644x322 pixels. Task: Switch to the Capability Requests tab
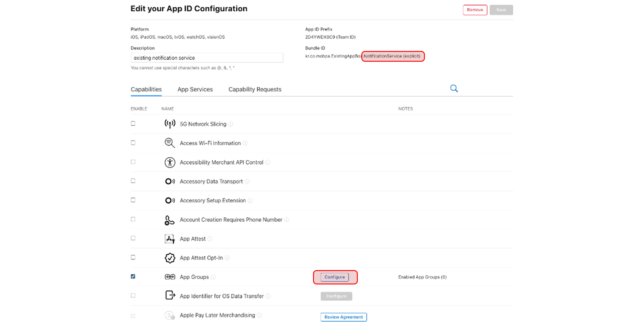pyautogui.click(x=255, y=89)
